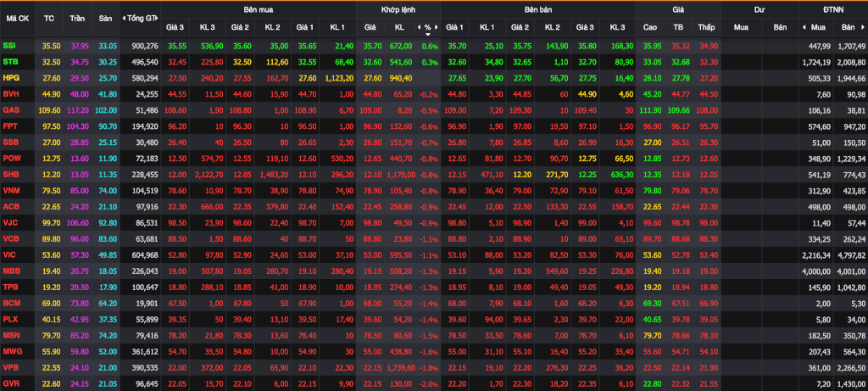Click the ĐTNN group header
Screen dimensions: 868x391
[x=833, y=10]
